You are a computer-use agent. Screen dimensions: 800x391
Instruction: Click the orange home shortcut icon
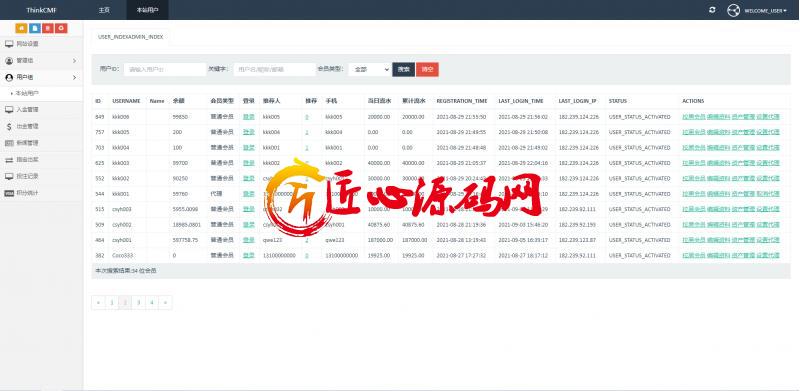click(21, 29)
